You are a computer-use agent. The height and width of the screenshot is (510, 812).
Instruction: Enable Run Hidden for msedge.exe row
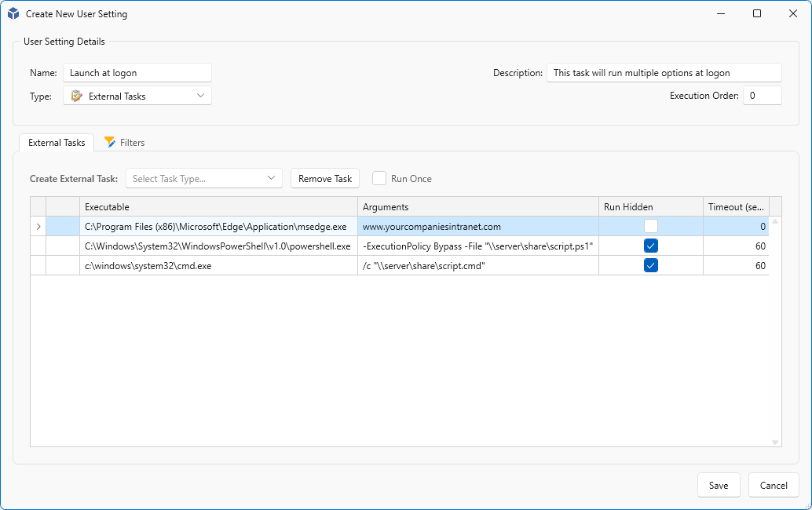650,226
